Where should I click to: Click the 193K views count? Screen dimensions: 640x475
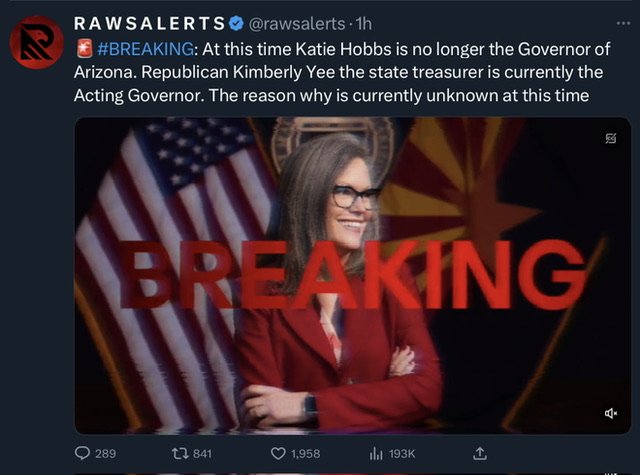point(402,454)
